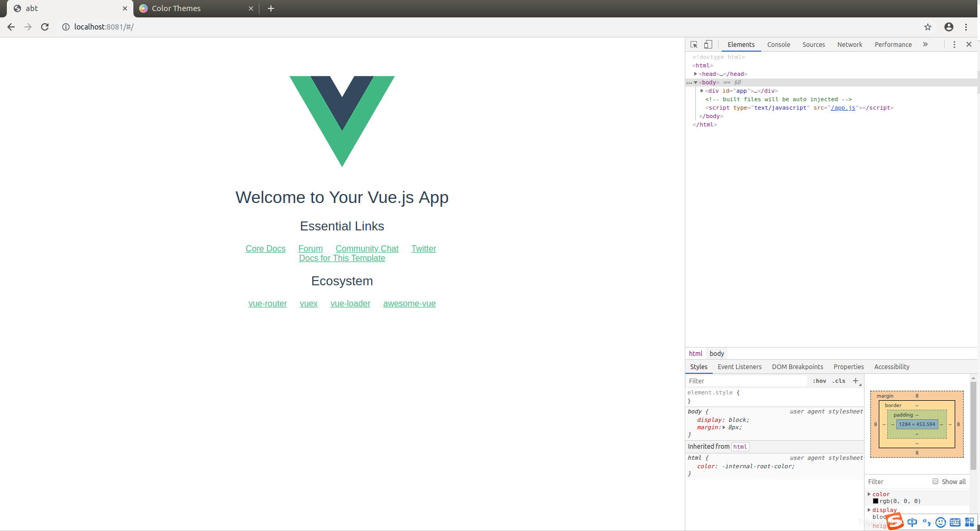Open the Performance tab
This screenshot has height=531, width=980.
[x=893, y=45]
